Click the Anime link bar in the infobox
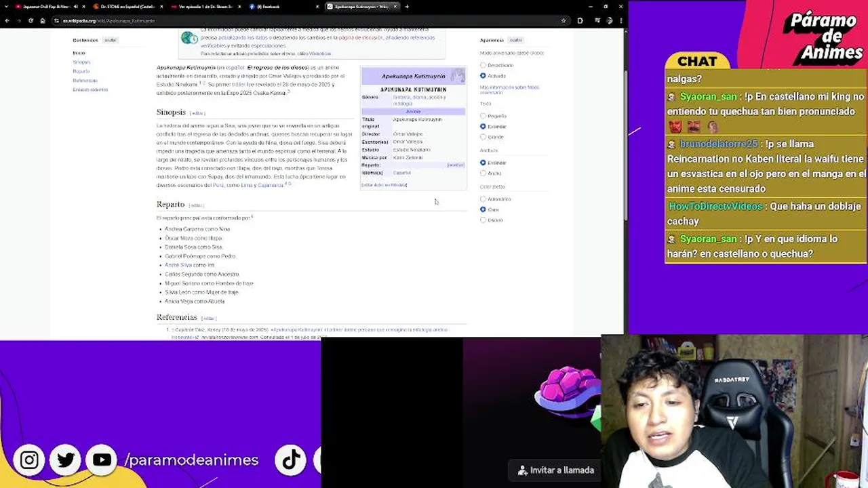868x488 pixels. click(x=413, y=112)
